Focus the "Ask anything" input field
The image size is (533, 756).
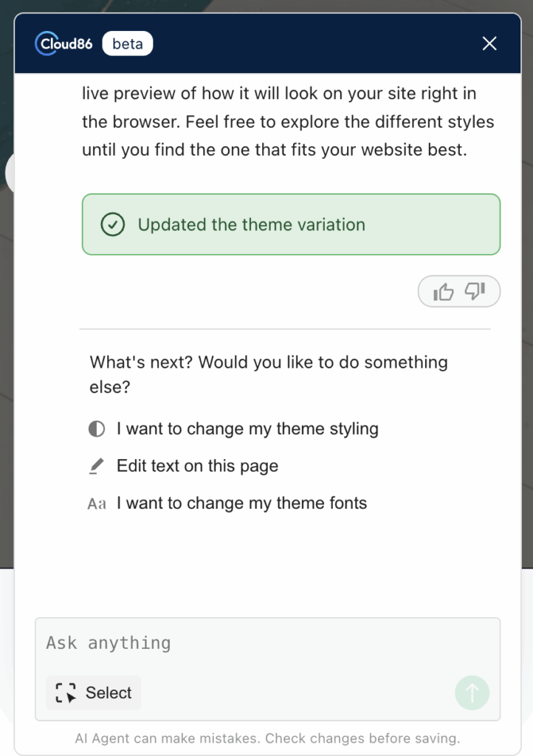266,643
